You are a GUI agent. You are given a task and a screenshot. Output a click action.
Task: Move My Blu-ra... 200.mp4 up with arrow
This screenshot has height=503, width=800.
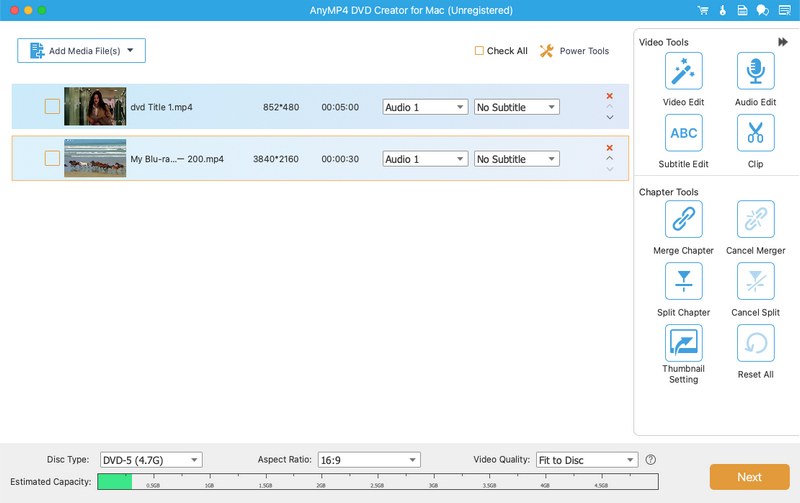click(609, 158)
